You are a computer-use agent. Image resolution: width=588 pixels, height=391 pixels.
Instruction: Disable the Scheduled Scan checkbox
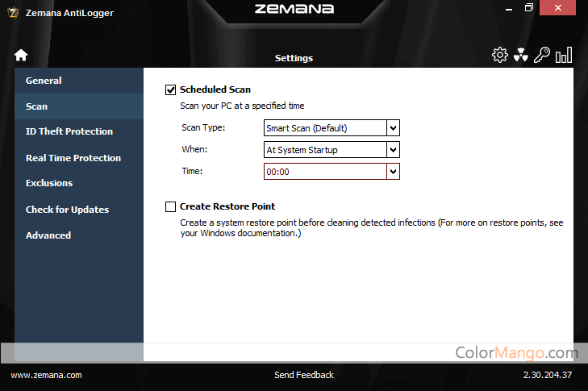coord(170,89)
